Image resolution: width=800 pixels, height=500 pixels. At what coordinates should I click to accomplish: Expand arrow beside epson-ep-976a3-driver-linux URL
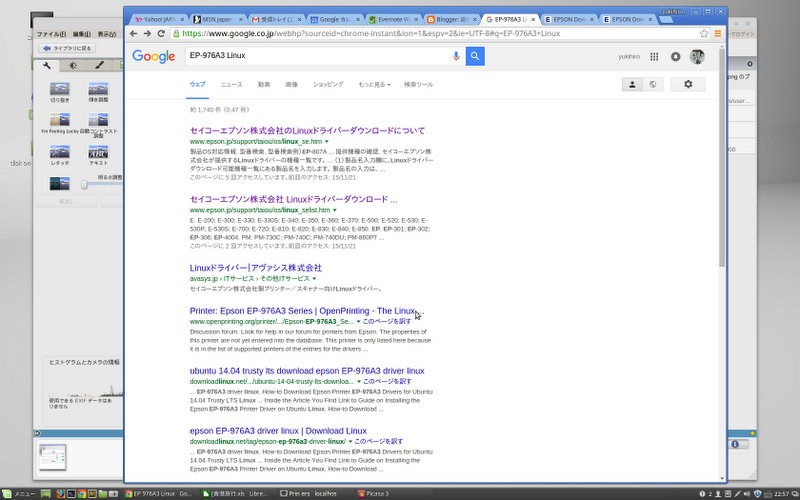point(350,441)
